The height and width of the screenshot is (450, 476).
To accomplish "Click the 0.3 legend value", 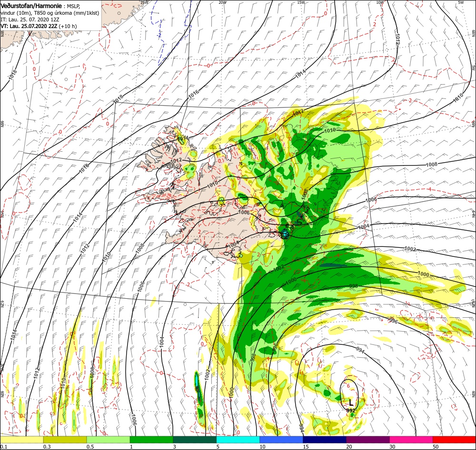I will click(47, 447).
